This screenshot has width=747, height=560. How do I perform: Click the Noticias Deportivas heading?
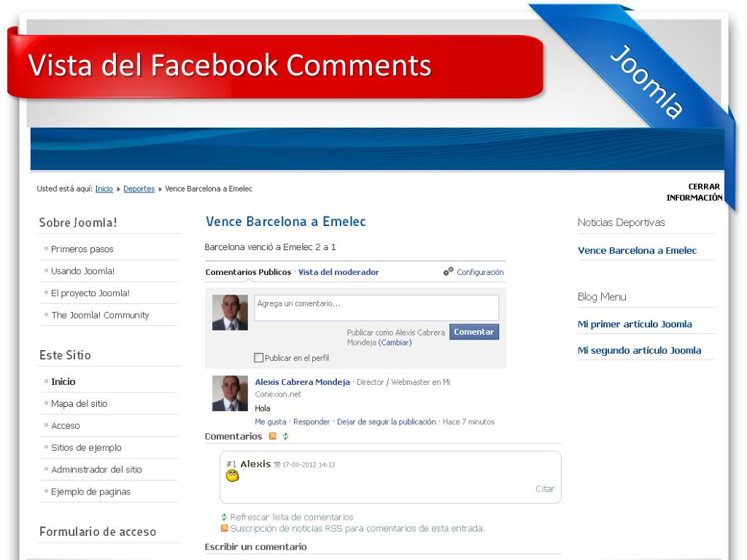pyautogui.click(x=622, y=222)
